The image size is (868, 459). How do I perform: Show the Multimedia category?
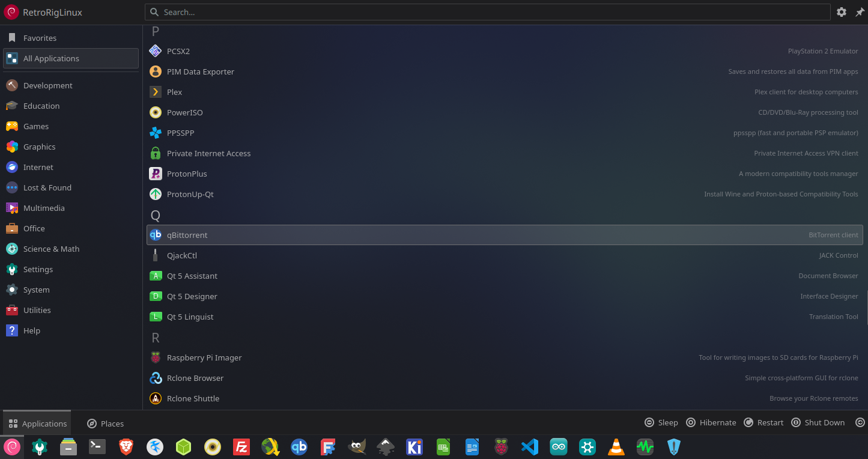point(44,208)
